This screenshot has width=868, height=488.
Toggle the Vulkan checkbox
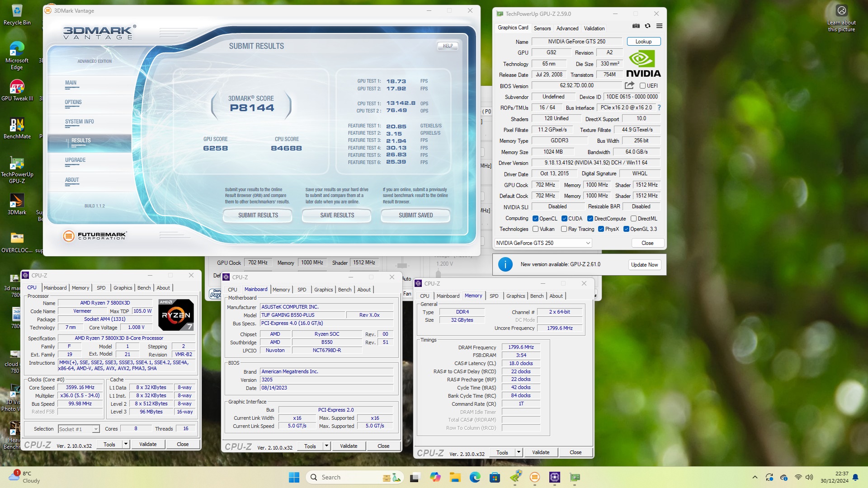point(535,229)
